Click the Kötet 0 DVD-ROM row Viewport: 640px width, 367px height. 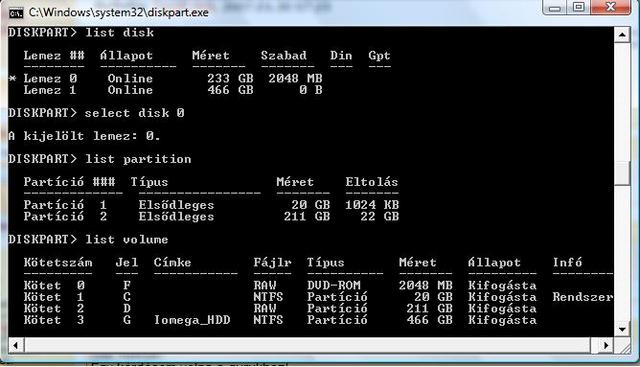280,285
